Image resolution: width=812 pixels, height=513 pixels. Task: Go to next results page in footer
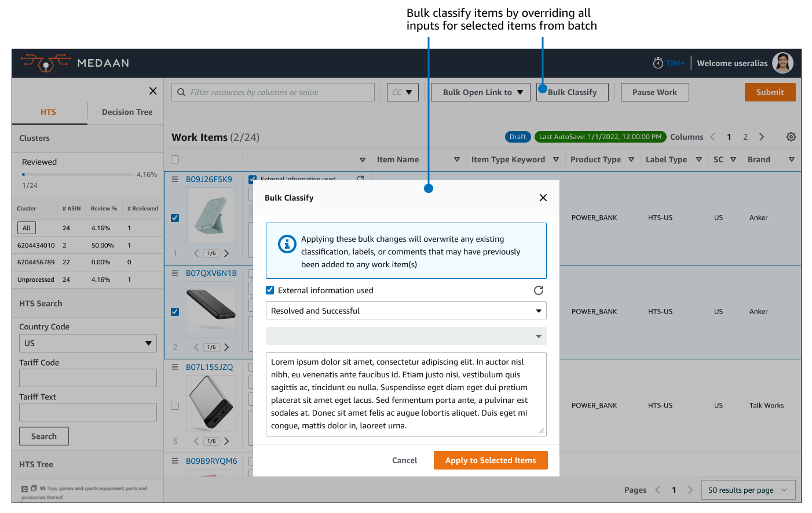tap(690, 490)
